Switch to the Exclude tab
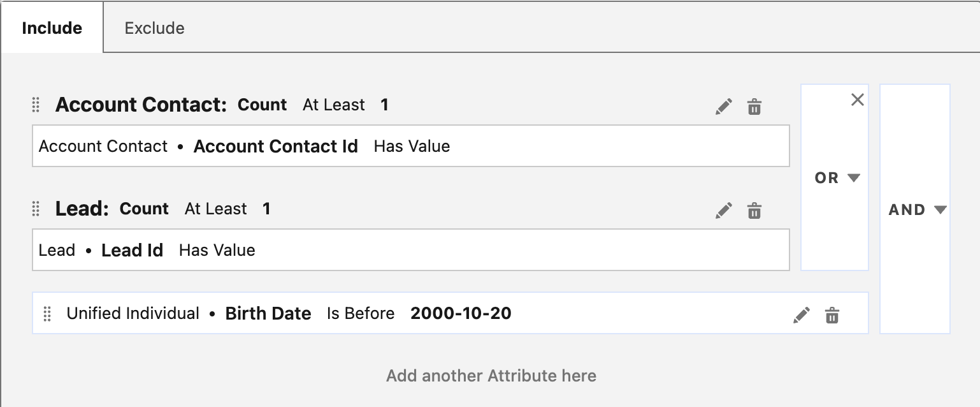 coord(154,28)
